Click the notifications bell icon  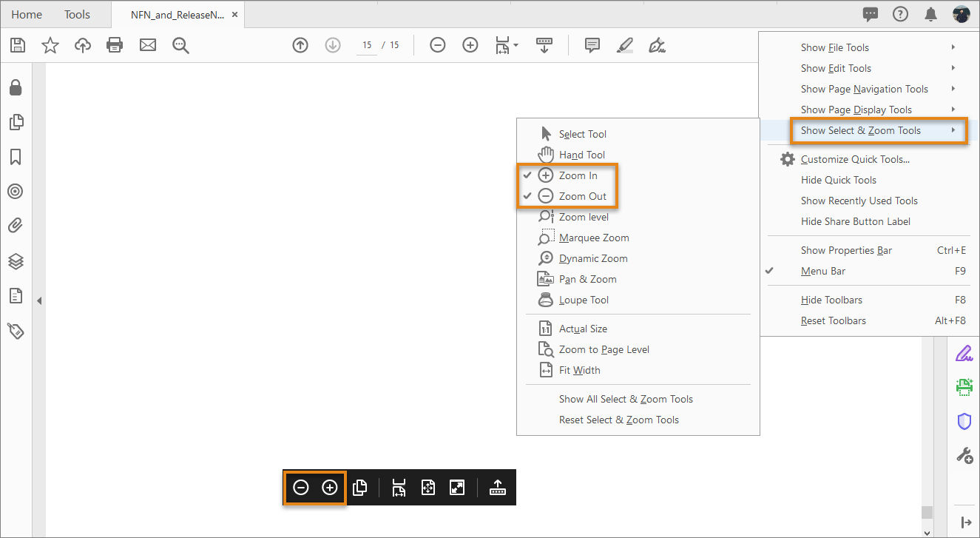931,14
